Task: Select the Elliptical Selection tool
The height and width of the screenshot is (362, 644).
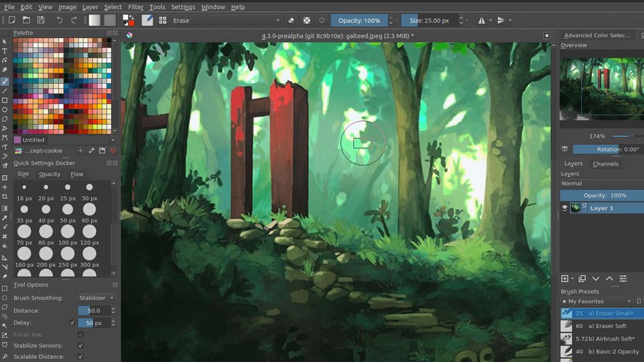Action: [x=6, y=297]
